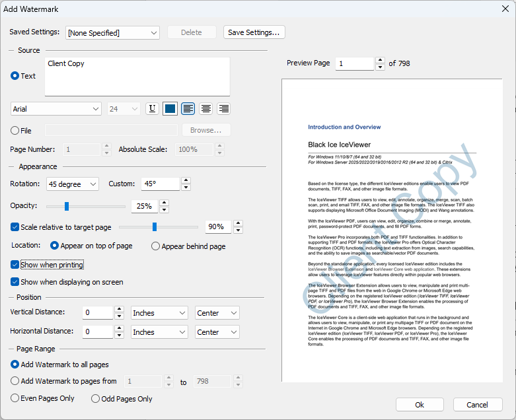Open Horizontal Distance Center alignment dropdown

pyautogui.click(x=217, y=332)
